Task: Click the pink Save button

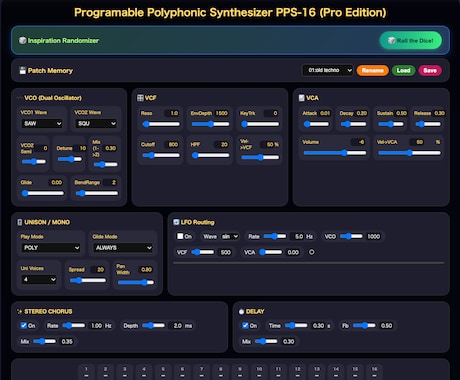Action: point(430,70)
